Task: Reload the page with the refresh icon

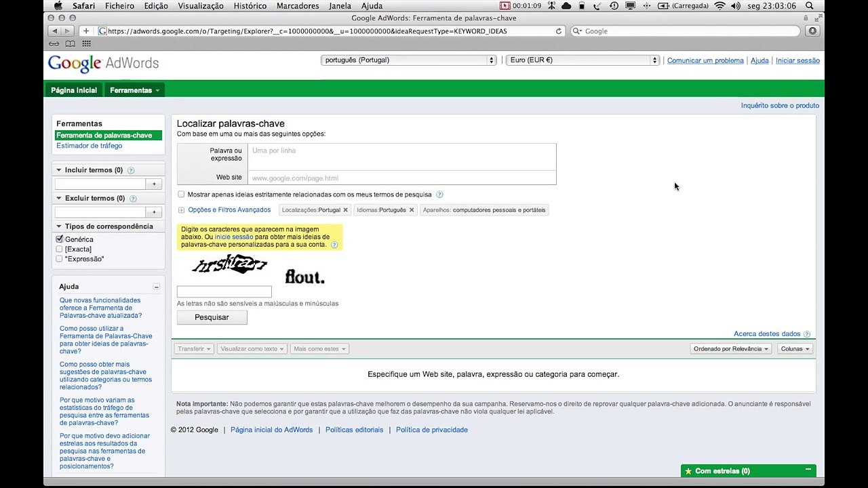Action: click(x=559, y=31)
